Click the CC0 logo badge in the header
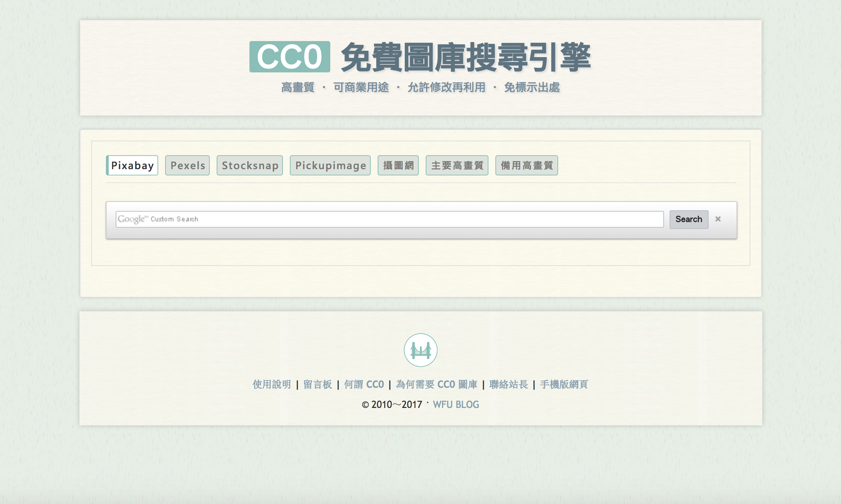This screenshot has width=841, height=504. click(290, 57)
